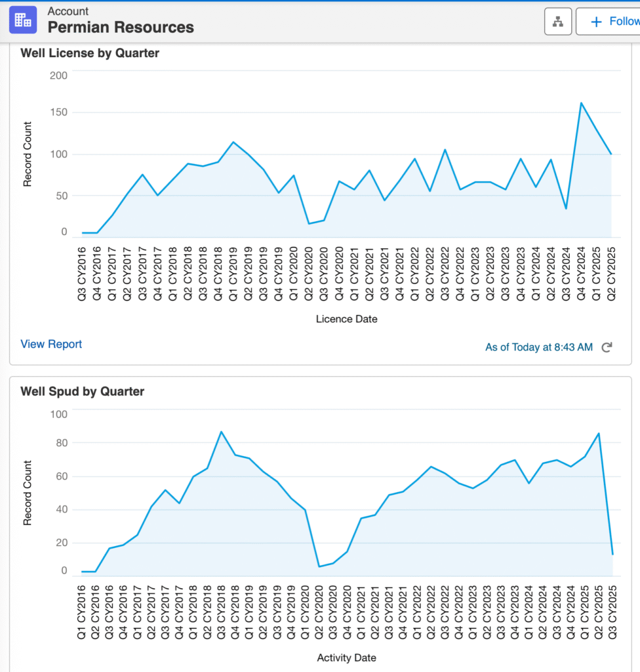The image size is (640, 672).
Task: Click the 'Activity Date' axis label
Action: pos(347,658)
